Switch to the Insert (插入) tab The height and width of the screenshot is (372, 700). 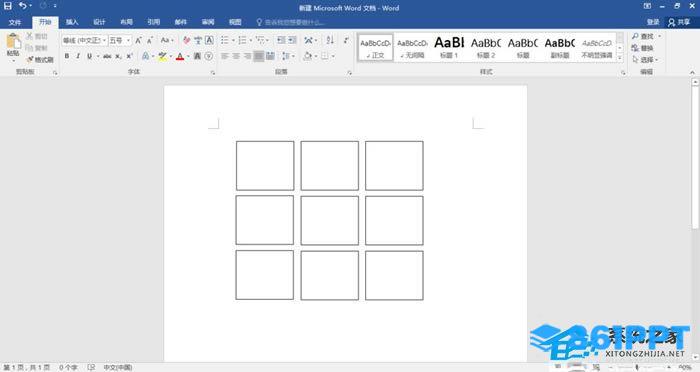click(x=72, y=22)
